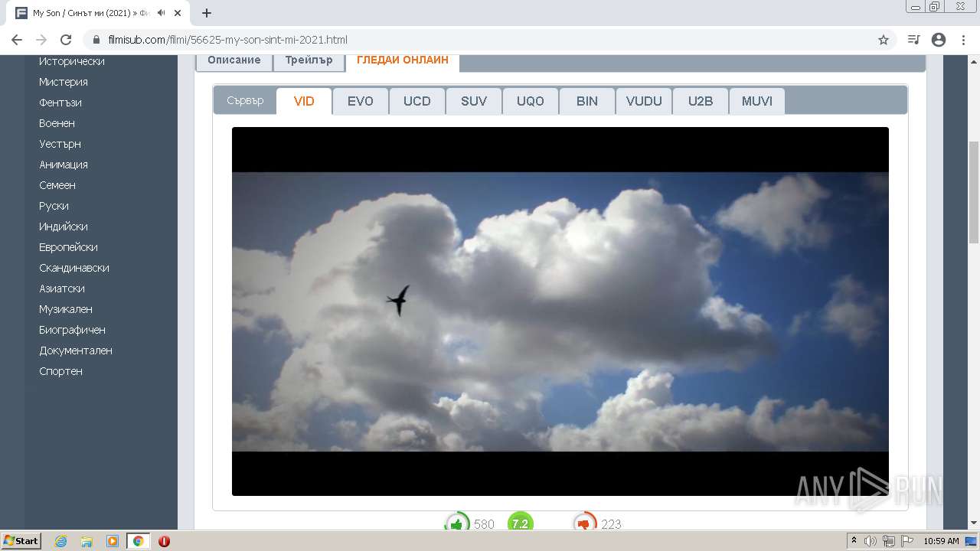Image resolution: width=980 pixels, height=551 pixels.
Task: Open File Explorer from the taskbar
Action: tap(87, 541)
